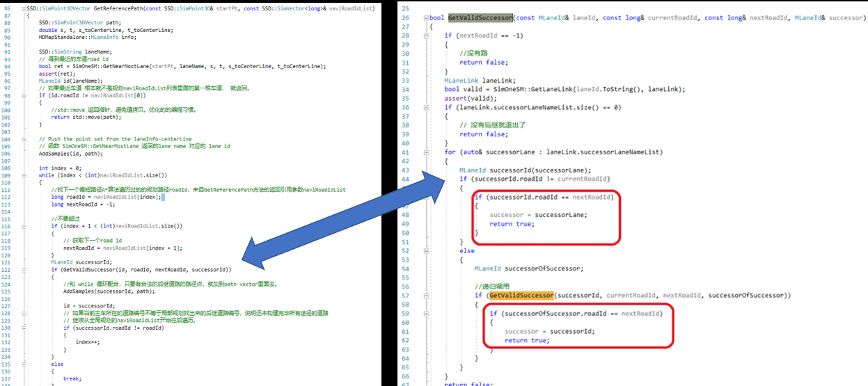Collapse the for loop at line 41
Image resolution: width=868 pixels, height=386 pixels.
click(426, 152)
